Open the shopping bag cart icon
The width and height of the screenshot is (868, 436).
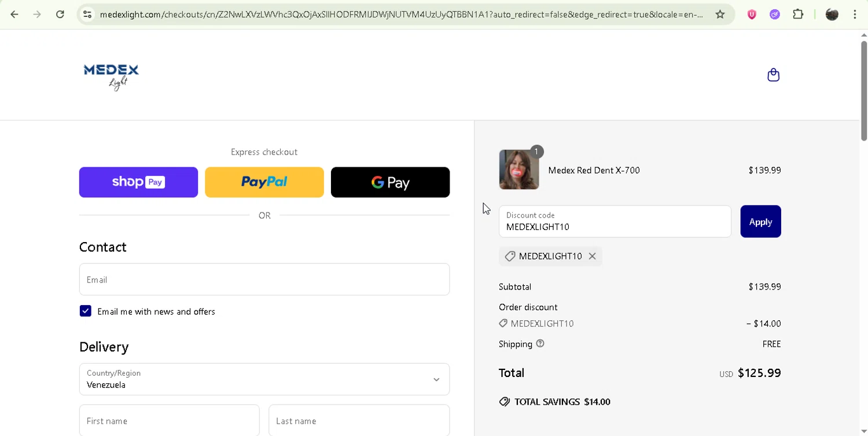[x=773, y=75]
